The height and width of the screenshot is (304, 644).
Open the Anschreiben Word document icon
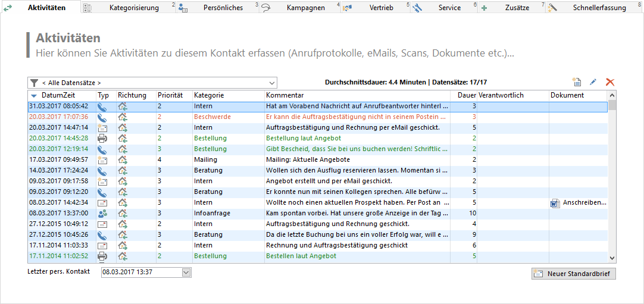click(555, 203)
